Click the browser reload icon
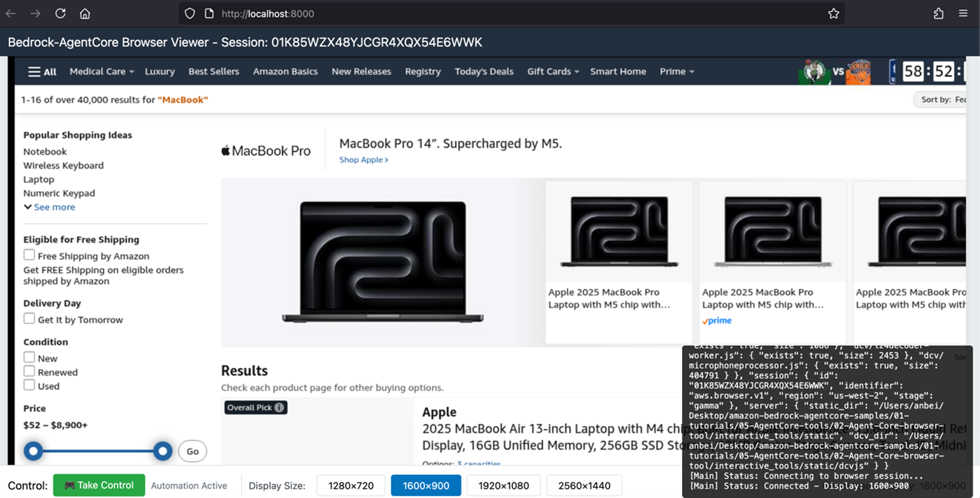The height and width of the screenshot is (498, 980). pos(60,14)
